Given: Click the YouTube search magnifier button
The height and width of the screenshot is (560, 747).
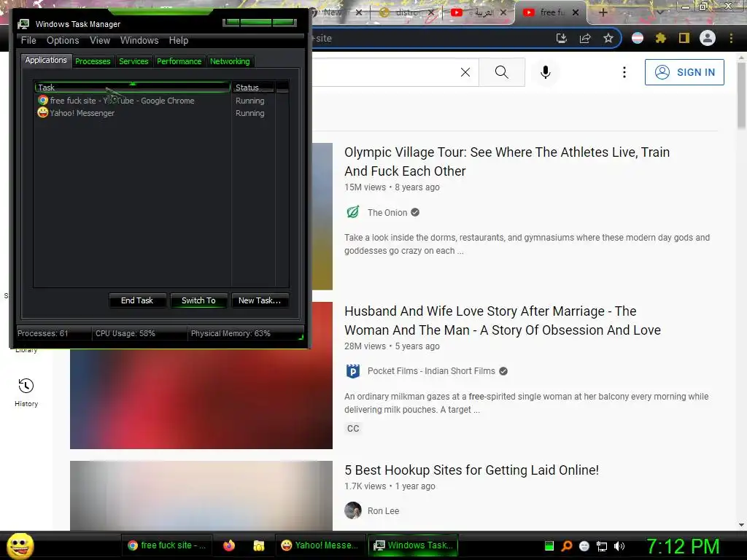Looking at the screenshot, I should point(502,72).
